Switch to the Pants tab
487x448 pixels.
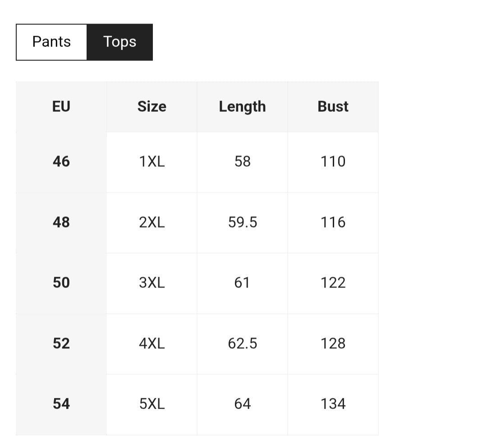coord(51,42)
